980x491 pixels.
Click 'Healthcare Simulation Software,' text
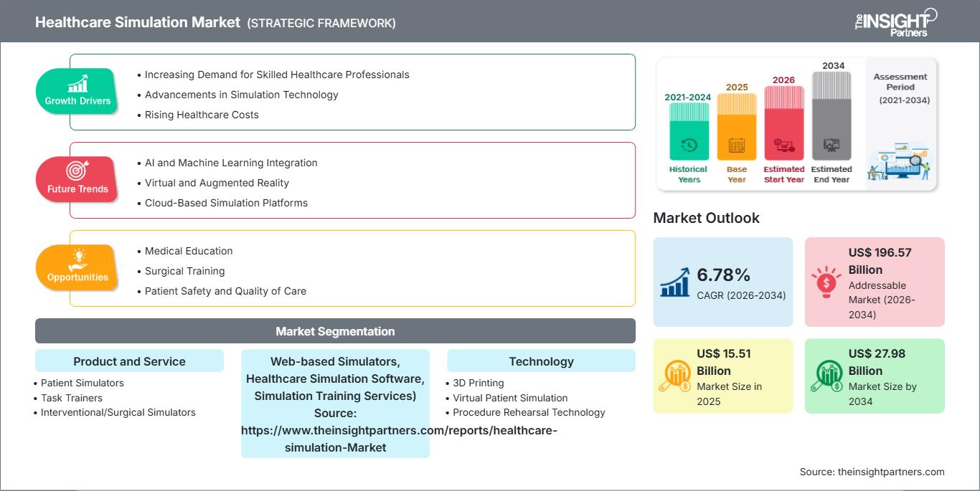tap(335, 378)
